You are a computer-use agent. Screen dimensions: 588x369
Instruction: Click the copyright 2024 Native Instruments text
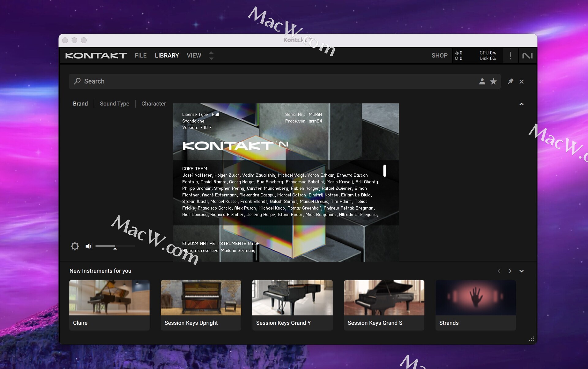(x=221, y=244)
